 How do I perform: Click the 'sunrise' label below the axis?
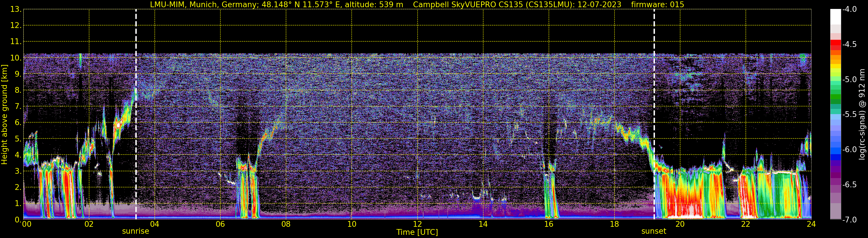tap(136, 231)
